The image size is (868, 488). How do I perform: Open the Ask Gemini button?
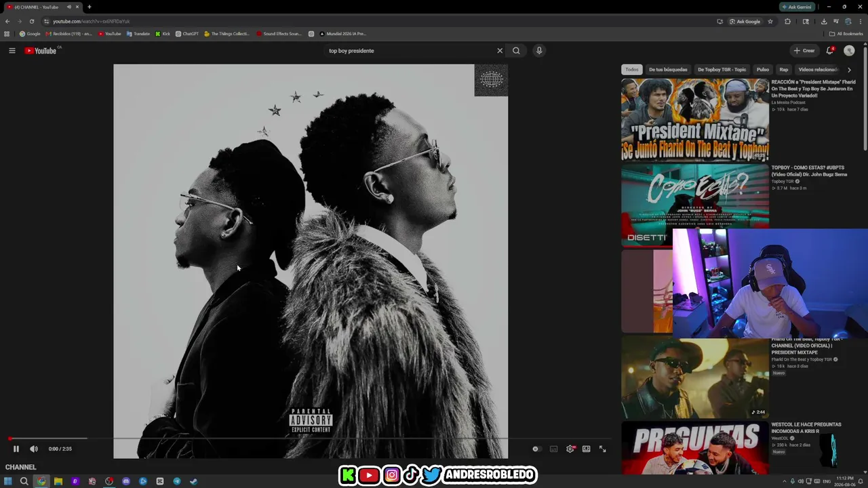click(x=797, y=7)
